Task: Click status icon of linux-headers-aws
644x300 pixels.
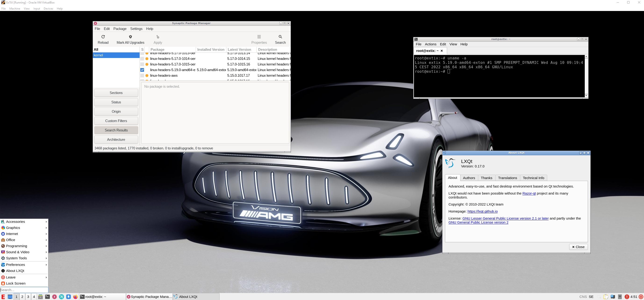Action: click(x=147, y=76)
